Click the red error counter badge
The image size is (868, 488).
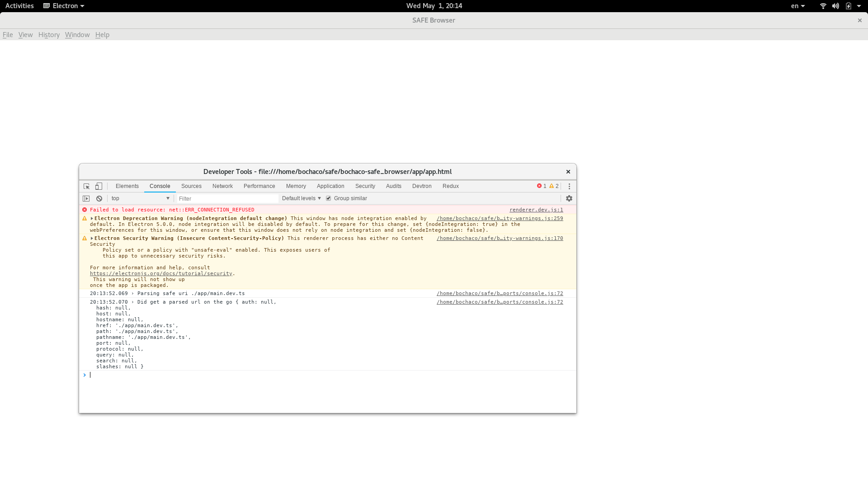tap(542, 186)
